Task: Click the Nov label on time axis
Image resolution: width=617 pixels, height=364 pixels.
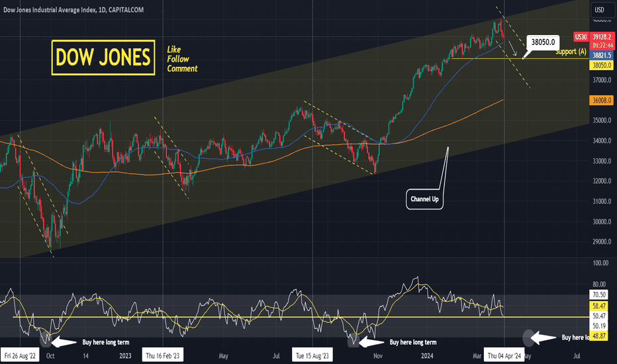Action: point(378,356)
